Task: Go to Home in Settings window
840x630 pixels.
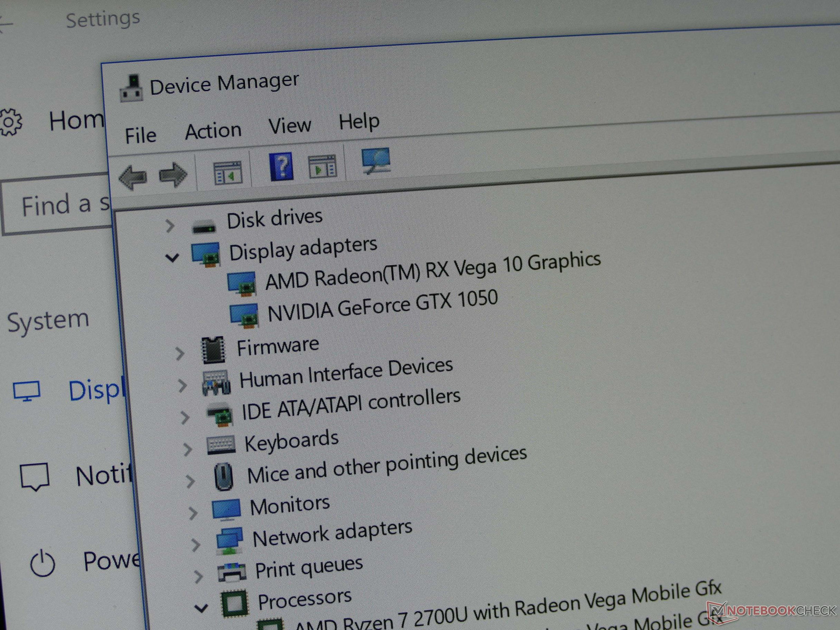Action: point(76,121)
